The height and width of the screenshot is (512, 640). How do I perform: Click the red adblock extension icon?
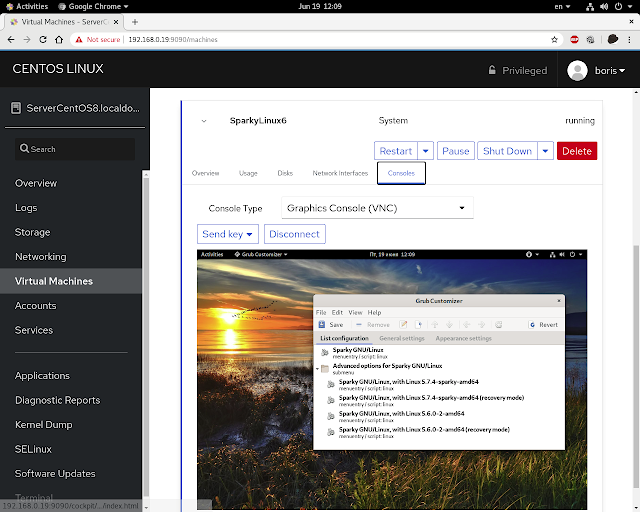coord(574,40)
